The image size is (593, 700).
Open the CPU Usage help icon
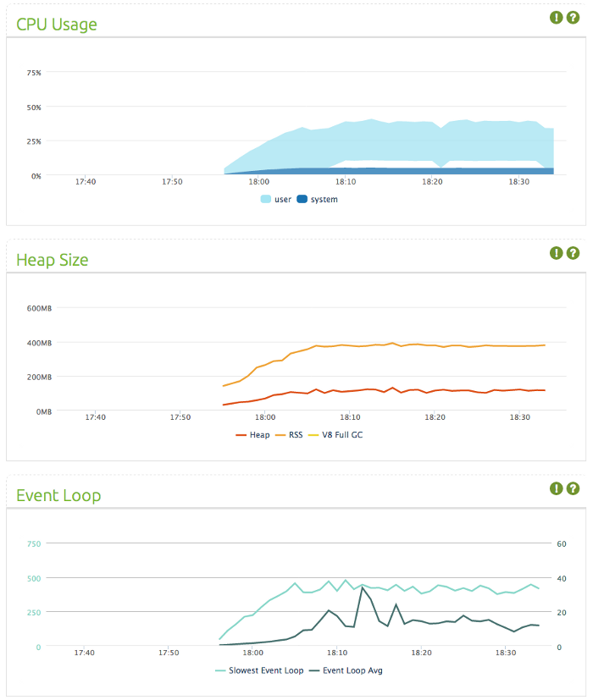coord(573,18)
